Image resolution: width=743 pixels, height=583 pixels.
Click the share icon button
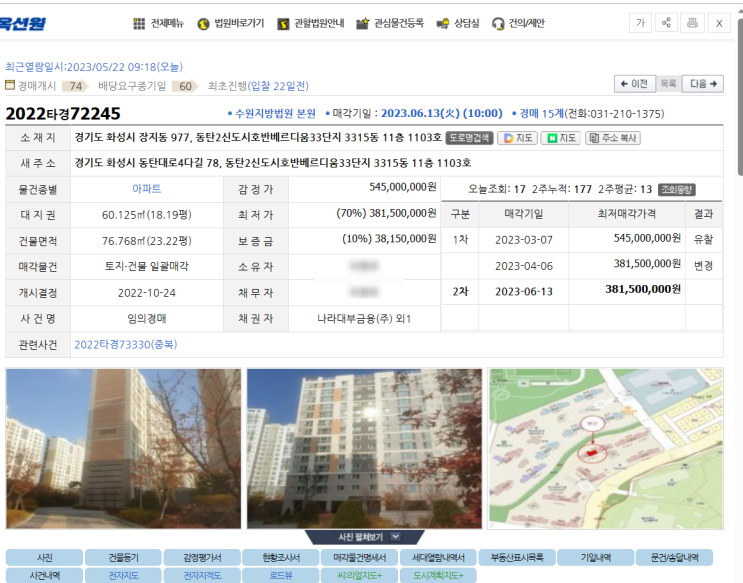coord(666,23)
